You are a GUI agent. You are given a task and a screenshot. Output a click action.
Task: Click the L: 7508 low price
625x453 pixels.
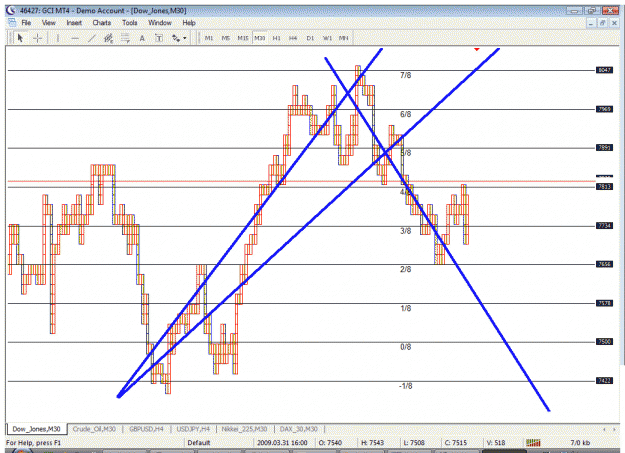tap(414, 443)
